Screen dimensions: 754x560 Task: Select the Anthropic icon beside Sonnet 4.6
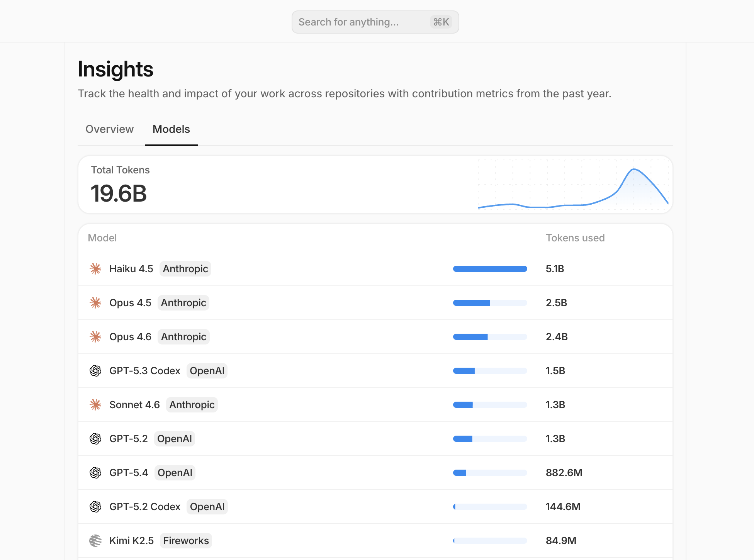click(x=95, y=404)
